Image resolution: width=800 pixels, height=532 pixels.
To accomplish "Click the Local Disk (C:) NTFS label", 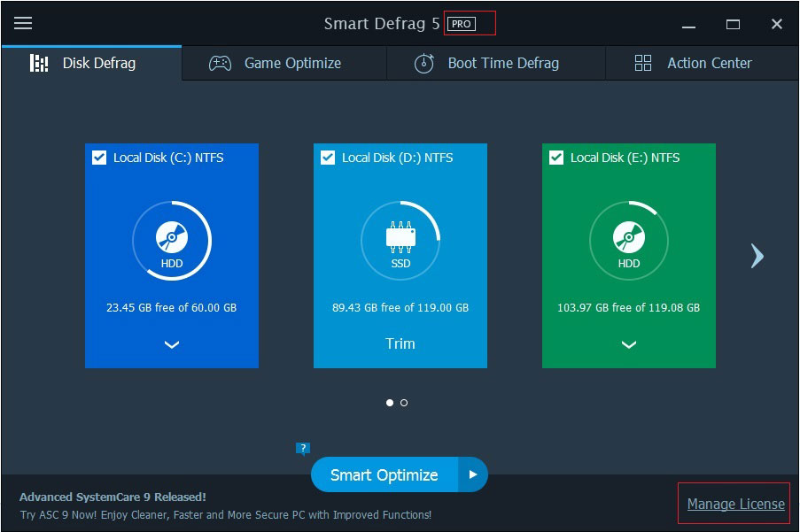I will [168, 158].
